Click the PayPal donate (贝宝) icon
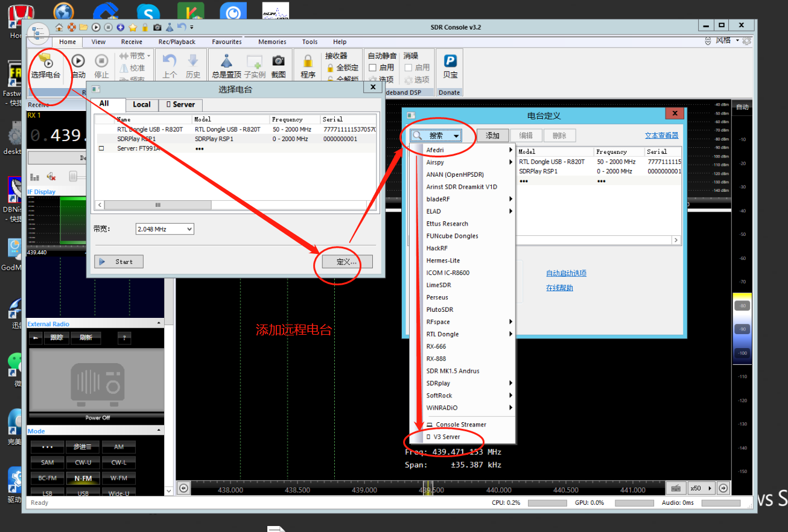The image size is (788, 532). point(450,60)
